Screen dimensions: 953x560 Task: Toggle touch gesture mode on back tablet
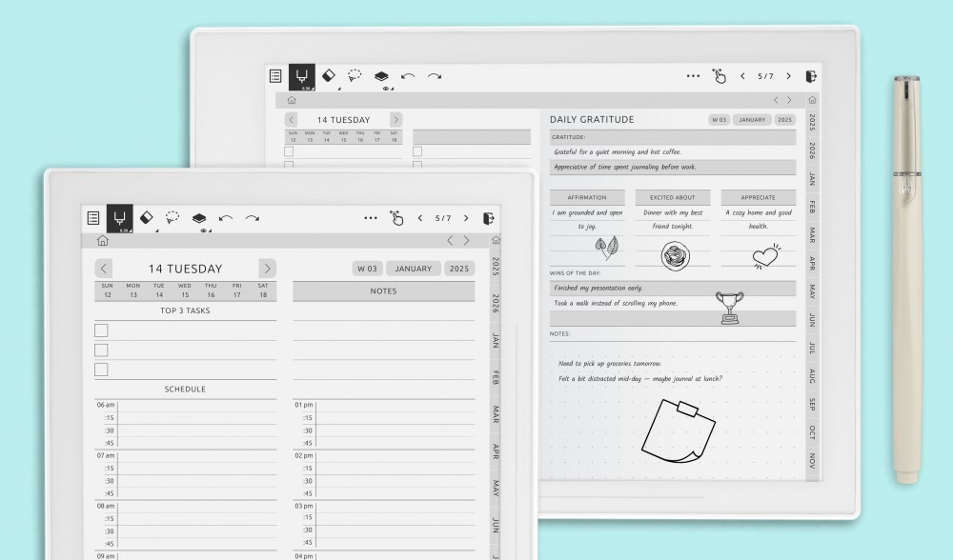[719, 76]
